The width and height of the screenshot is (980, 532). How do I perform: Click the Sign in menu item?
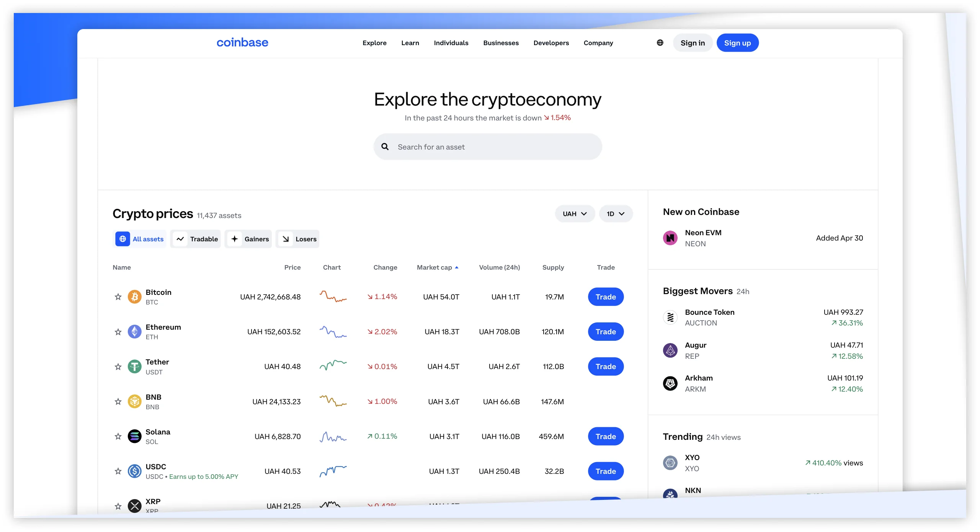click(x=693, y=42)
